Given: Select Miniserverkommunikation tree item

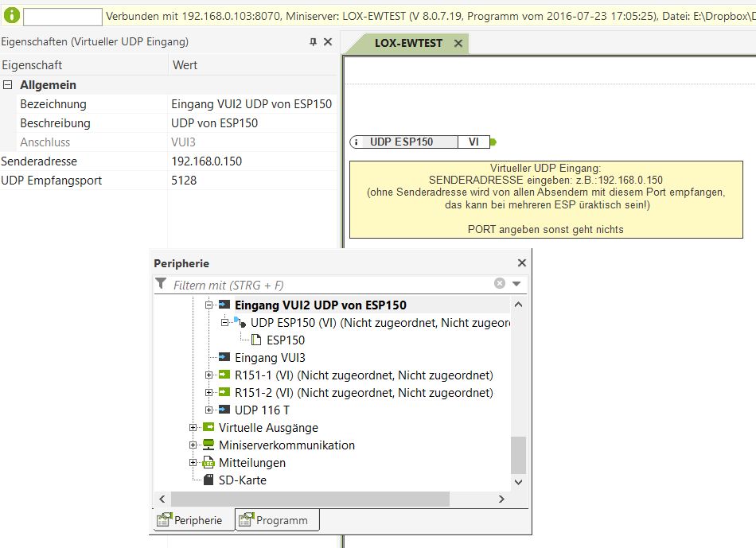Looking at the screenshot, I should point(286,445).
